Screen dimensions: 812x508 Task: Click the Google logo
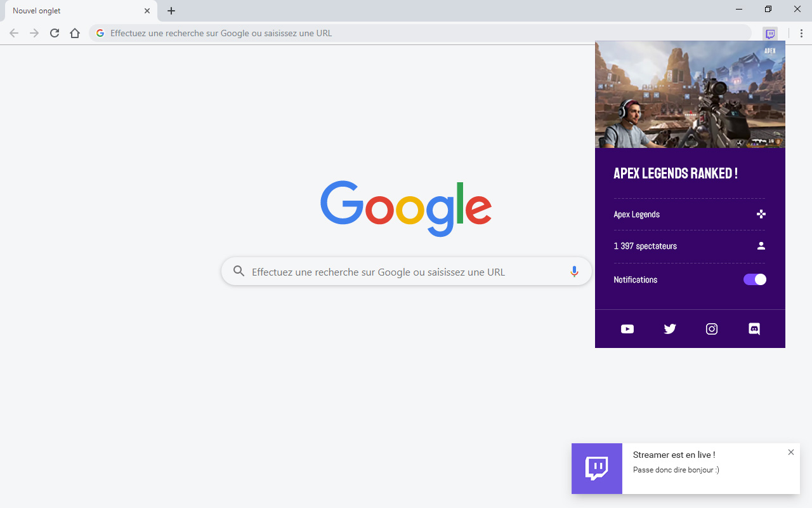pyautogui.click(x=406, y=208)
